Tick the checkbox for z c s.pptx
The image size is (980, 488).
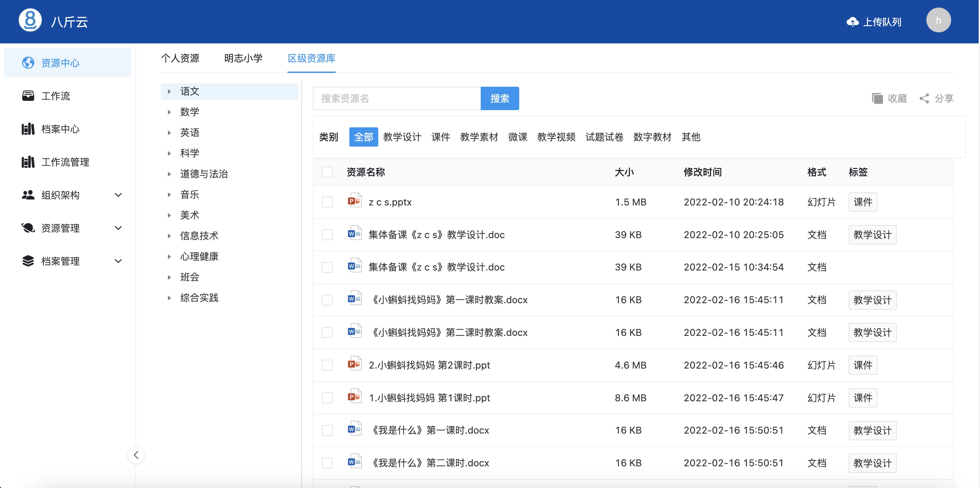[327, 202]
